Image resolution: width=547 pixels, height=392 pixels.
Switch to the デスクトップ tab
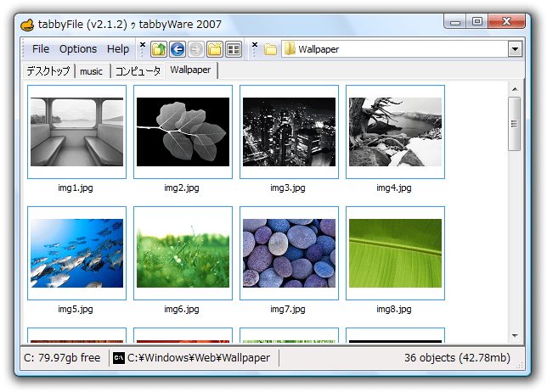point(48,71)
